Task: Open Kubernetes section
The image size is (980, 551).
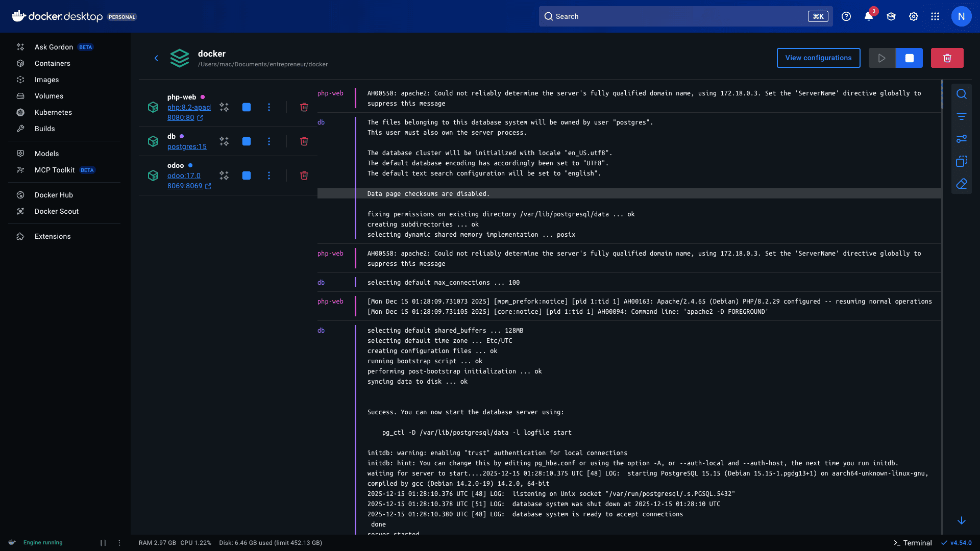Action: [64, 112]
